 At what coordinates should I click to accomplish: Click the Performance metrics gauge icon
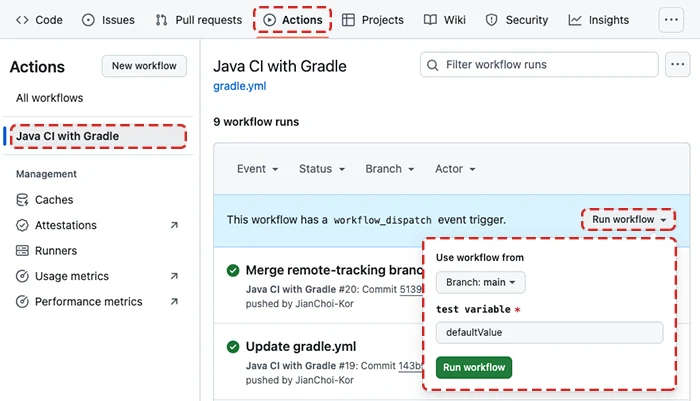pyautogui.click(x=22, y=301)
